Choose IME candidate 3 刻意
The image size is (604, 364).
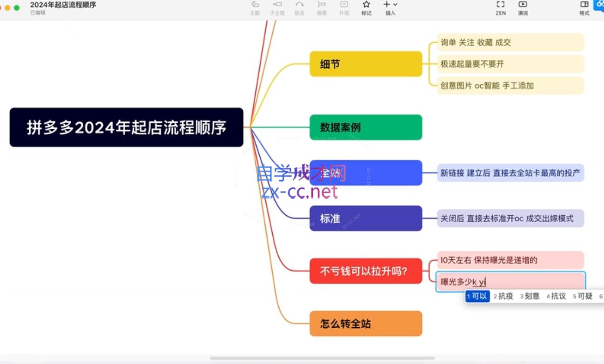point(530,296)
